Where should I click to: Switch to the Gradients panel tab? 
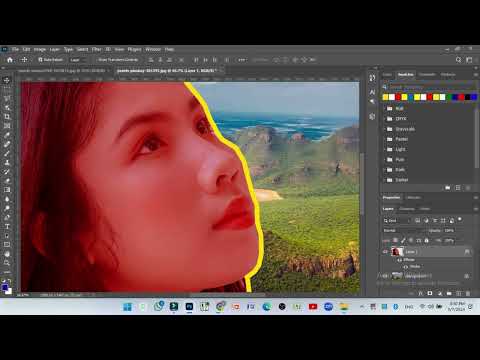[427, 74]
